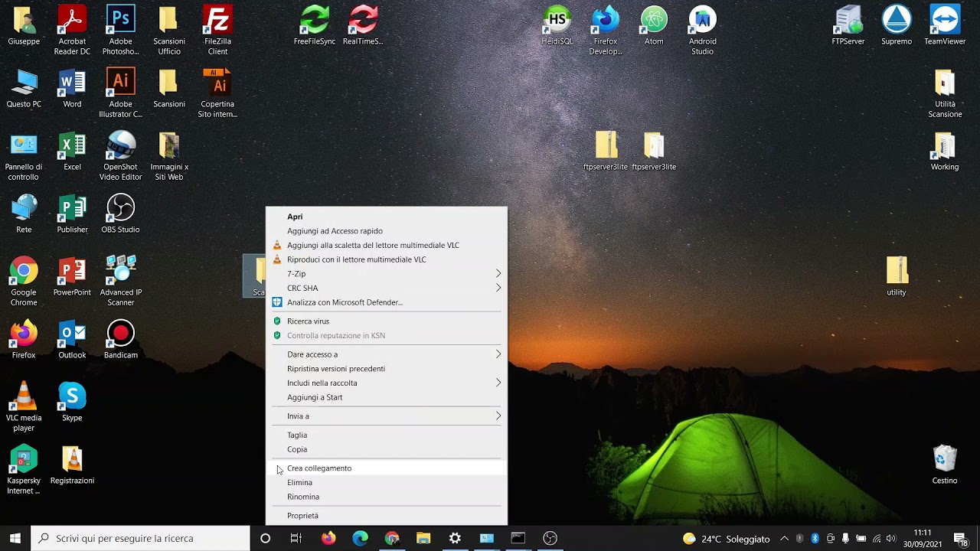Select Elimina from the context menu

point(386,483)
